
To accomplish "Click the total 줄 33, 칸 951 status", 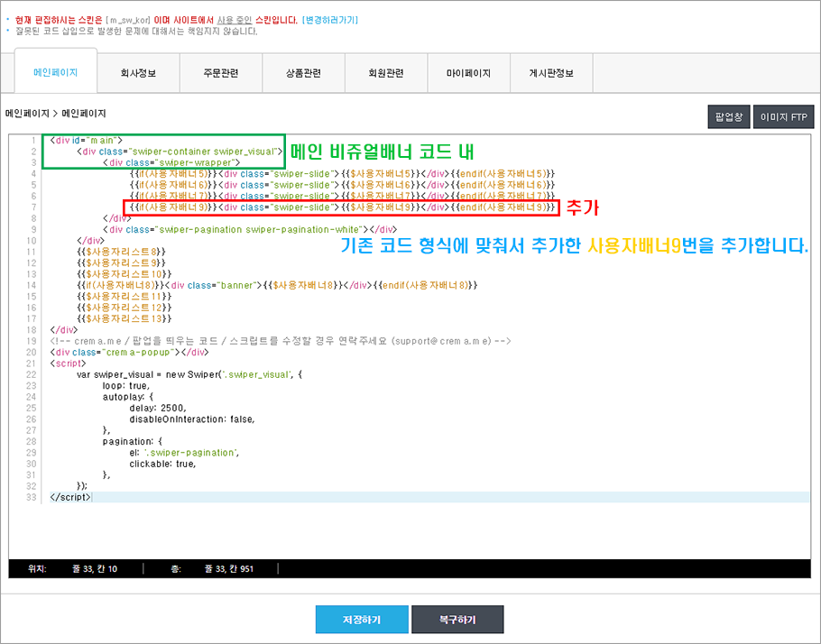I will point(229,568).
